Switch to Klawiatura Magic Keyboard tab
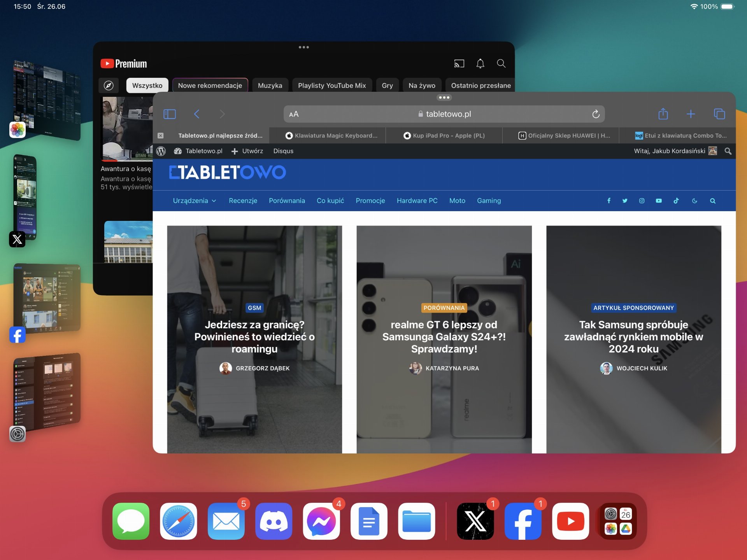The width and height of the screenshot is (747, 560). click(x=328, y=136)
